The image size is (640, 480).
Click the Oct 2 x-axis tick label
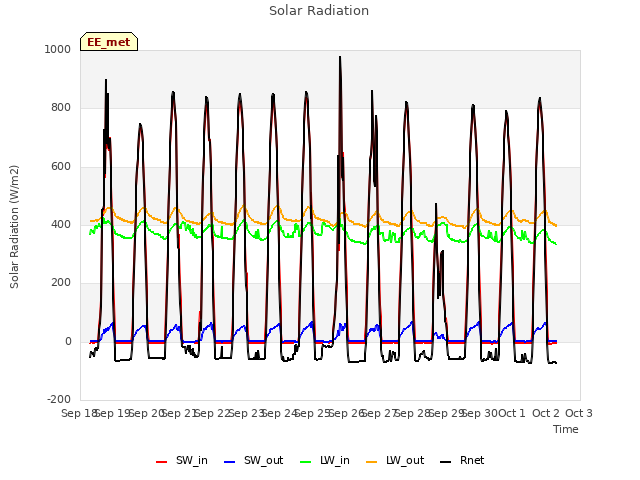point(546,413)
